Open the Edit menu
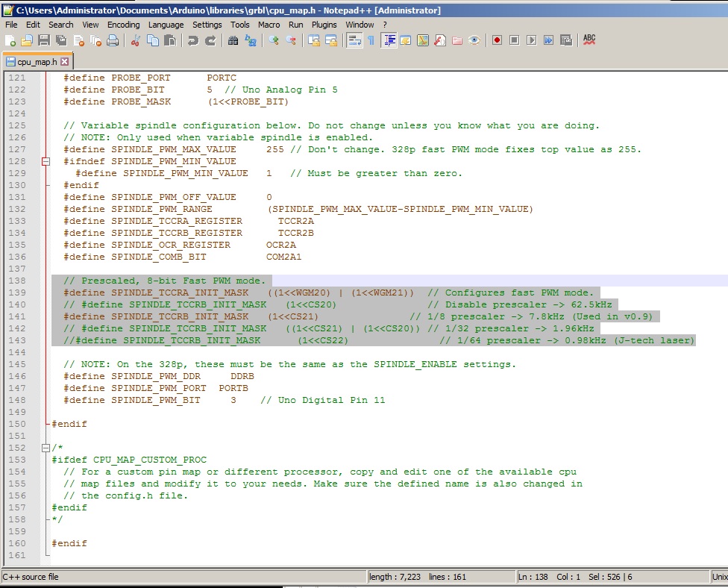Image resolution: width=728 pixels, height=588 pixels. pos(33,25)
